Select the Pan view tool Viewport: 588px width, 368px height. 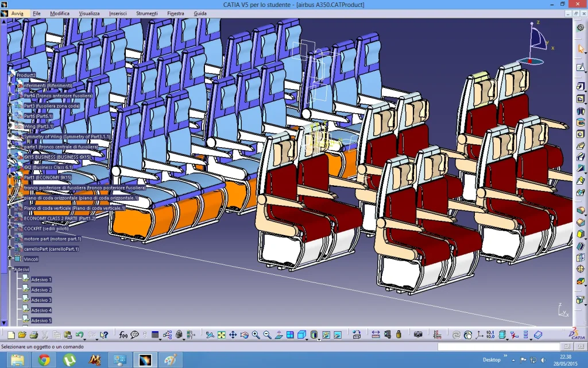point(233,335)
